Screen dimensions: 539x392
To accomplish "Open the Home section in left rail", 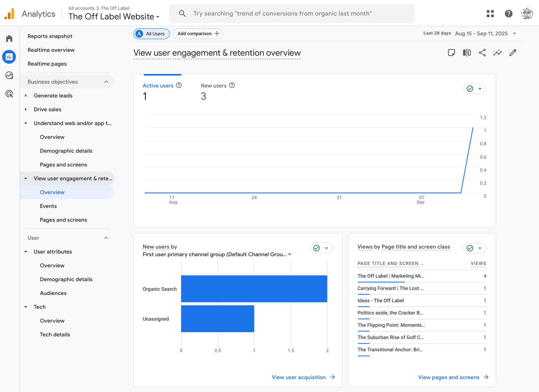I will tap(9, 39).
